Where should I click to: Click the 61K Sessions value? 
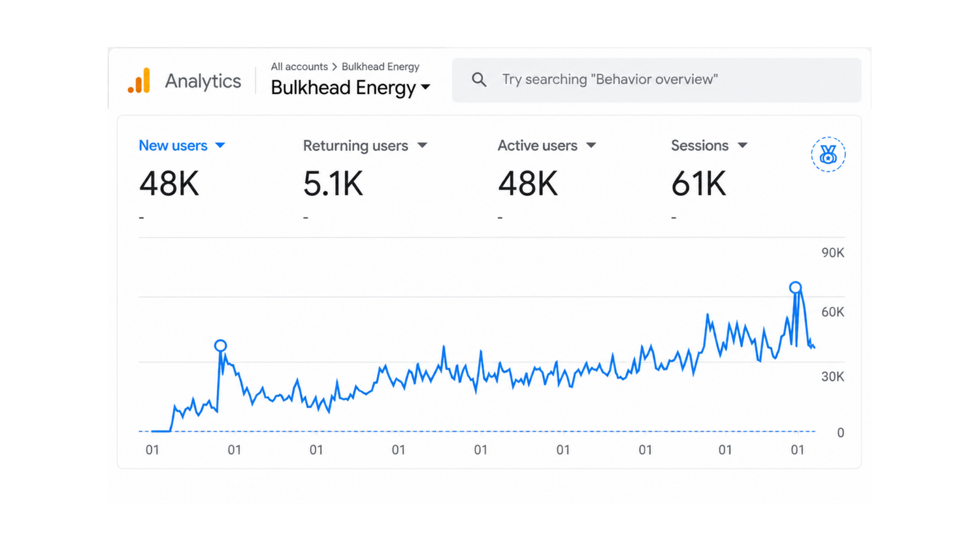(698, 184)
